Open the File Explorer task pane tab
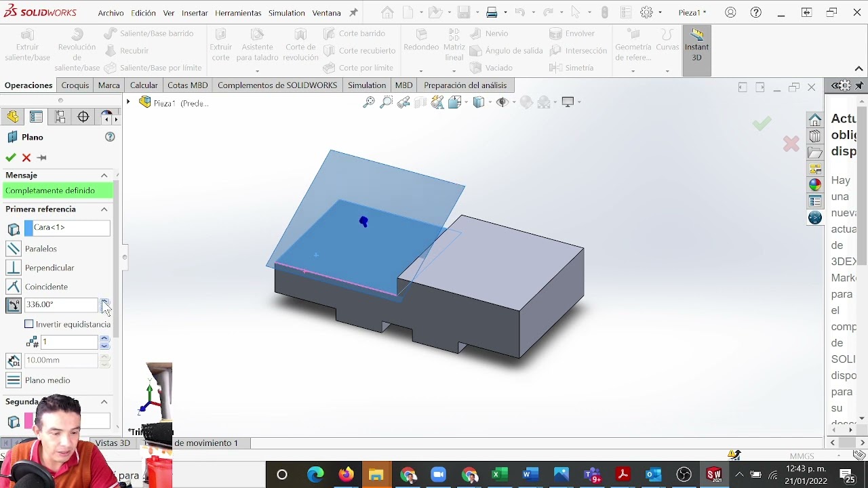This screenshot has width=868, height=488. 815,152
